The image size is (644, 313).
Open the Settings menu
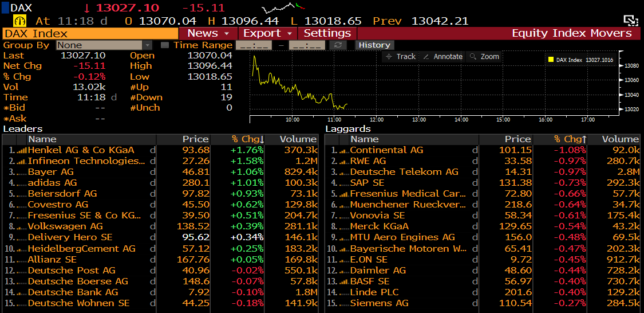pyautogui.click(x=327, y=33)
